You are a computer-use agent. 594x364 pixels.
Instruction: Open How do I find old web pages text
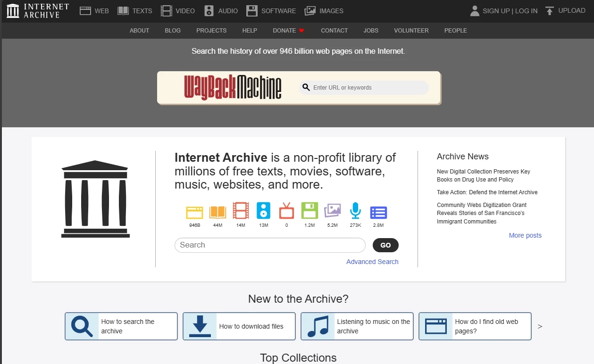pyautogui.click(x=486, y=326)
